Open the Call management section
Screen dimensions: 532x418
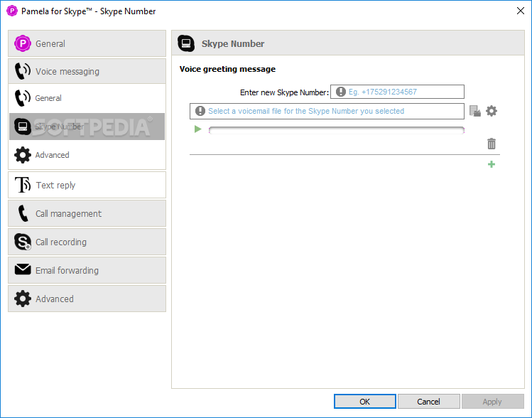87,213
